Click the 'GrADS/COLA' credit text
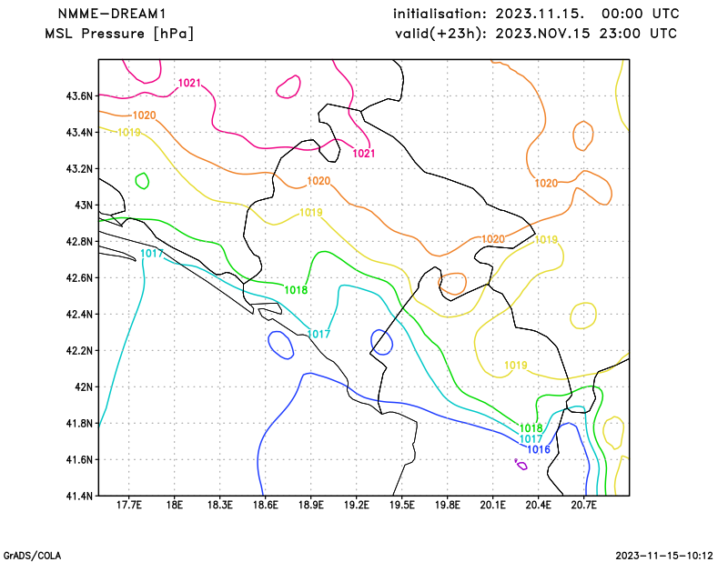The width and height of the screenshot is (728, 562). 32,556
